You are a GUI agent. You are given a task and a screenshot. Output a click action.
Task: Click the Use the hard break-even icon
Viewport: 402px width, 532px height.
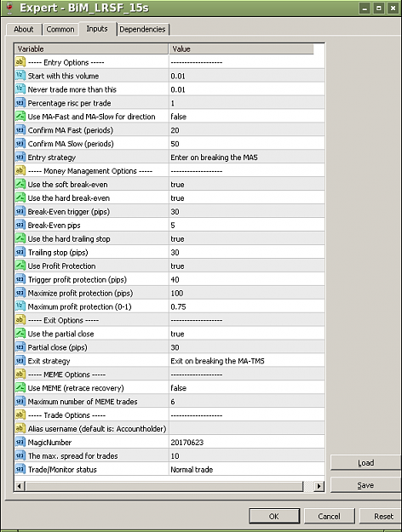20,197
